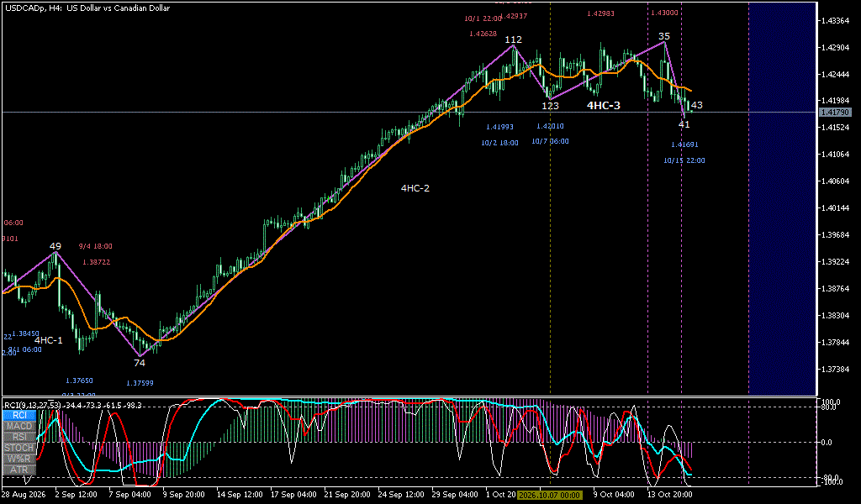
Task: Select the RCI indicator button
Action: point(19,415)
